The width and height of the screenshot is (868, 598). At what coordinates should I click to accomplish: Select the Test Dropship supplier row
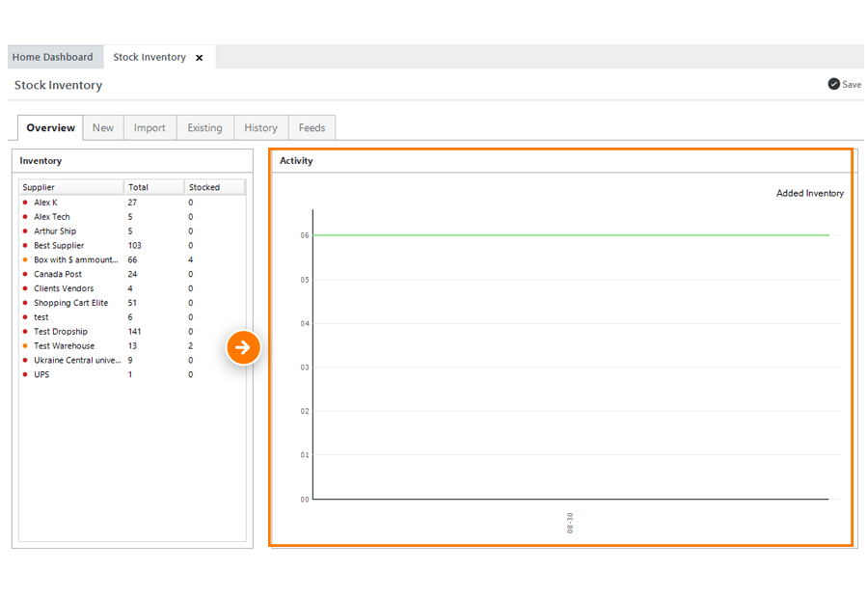point(132,332)
